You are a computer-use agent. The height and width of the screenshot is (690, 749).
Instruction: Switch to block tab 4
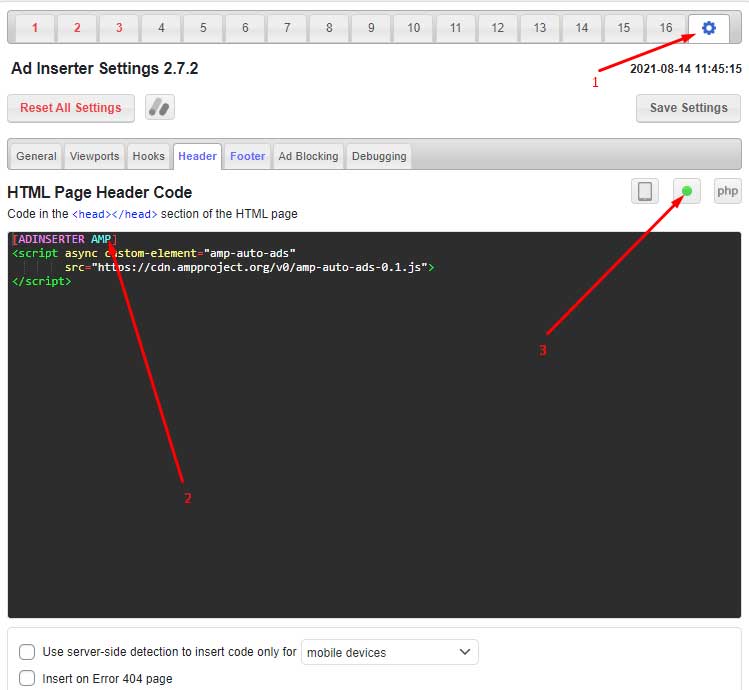tap(161, 28)
